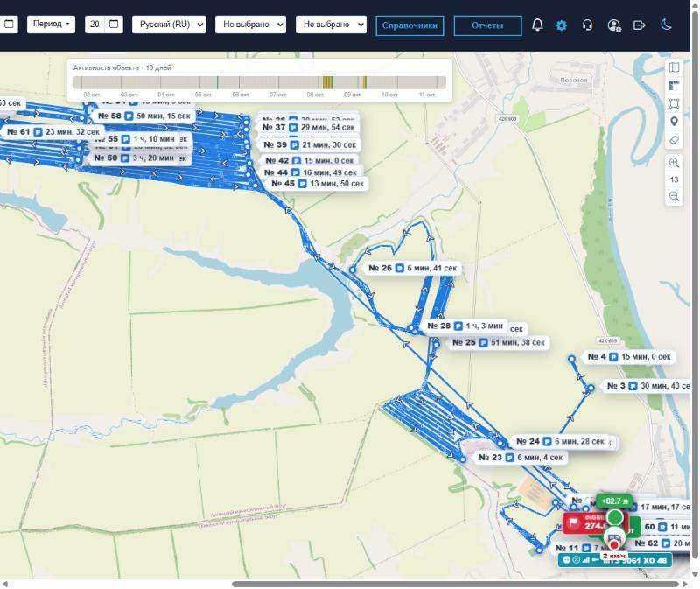Select stop № 39 label, 21 мин, 30 сек
This screenshot has width=700, height=589.
coord(310,145)
